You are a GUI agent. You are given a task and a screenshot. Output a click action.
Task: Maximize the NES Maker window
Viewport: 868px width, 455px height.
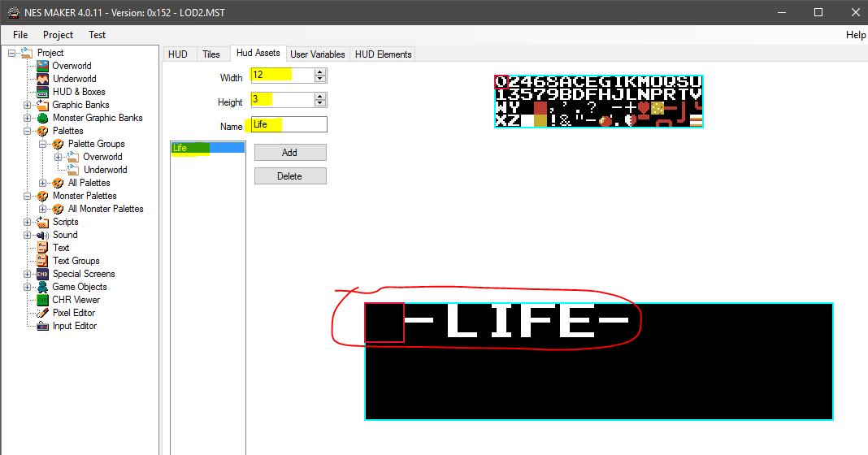[x=818, y=12]
